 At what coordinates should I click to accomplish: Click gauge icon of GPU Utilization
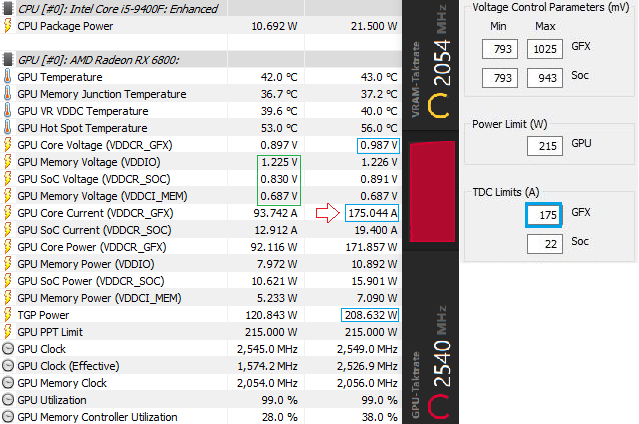pos(8,400)
